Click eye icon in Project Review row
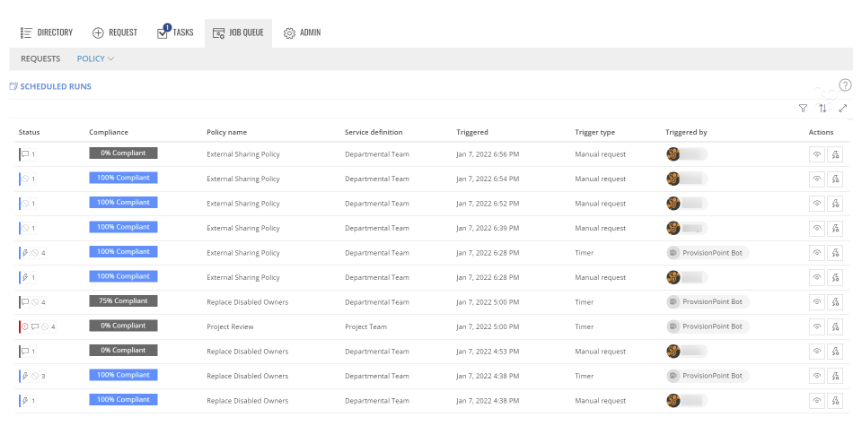 817,327
